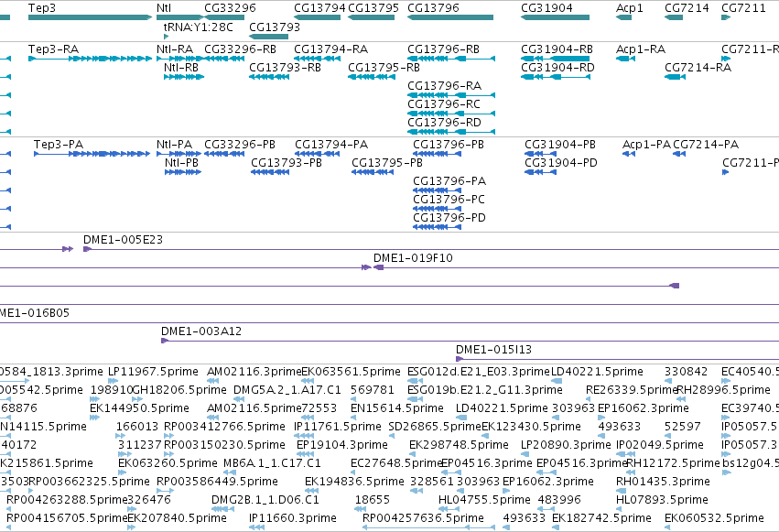Select the tRNA:Y1:28C gene label
This screenshot has height=532, width=779.
pyautogui.click(x=199, y=27)
